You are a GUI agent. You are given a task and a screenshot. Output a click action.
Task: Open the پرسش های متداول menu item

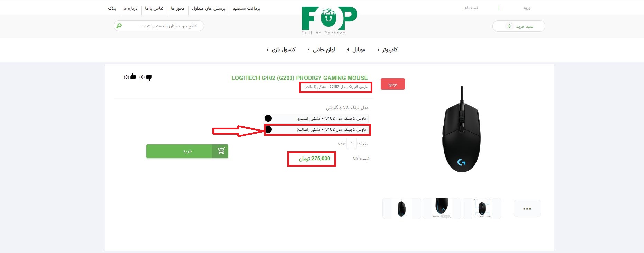(x=209, y=8)
